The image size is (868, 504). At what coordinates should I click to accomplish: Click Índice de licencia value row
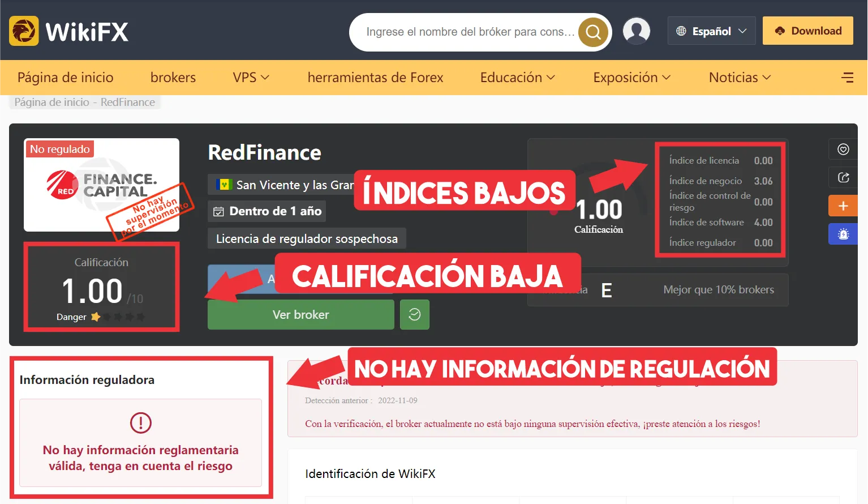721,160
